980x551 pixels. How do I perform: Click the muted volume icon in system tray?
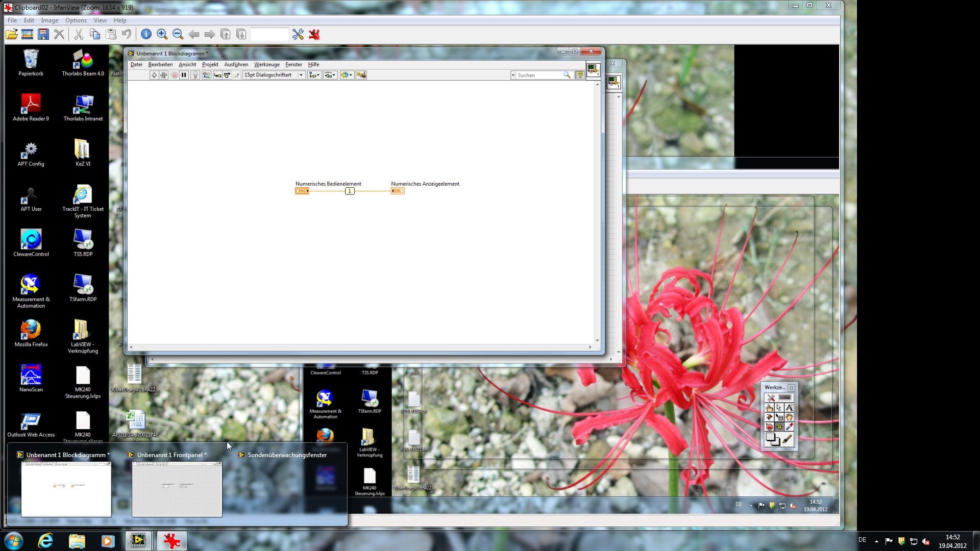[926, 541]
